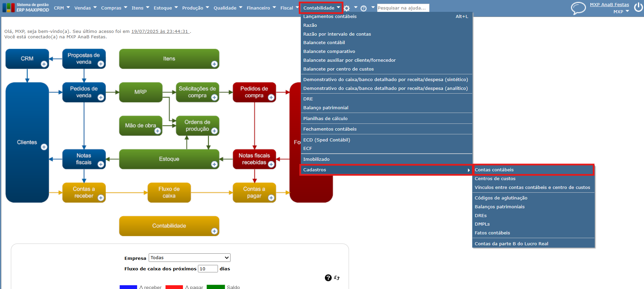Click the plus icon on Contas a pagar
The width and height of the screenshot is (644, 289).
pos(271,198)
